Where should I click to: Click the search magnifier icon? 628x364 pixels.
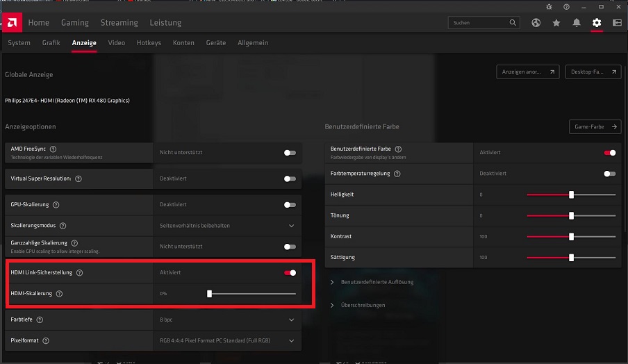(x=513, y=23)
